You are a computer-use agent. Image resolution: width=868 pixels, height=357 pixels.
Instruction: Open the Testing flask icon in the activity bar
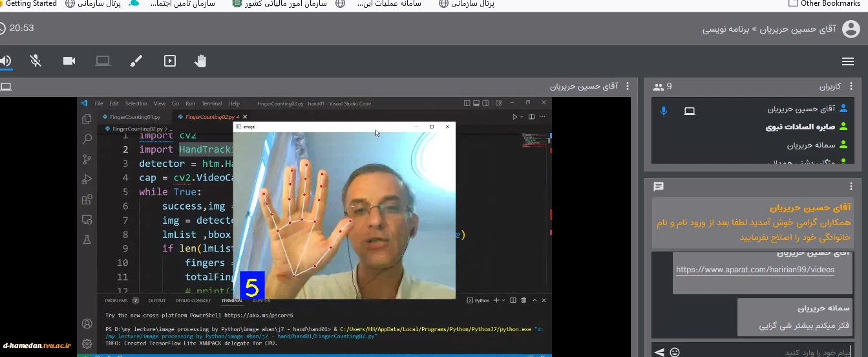pyautogui.click(x=87, y=239)
